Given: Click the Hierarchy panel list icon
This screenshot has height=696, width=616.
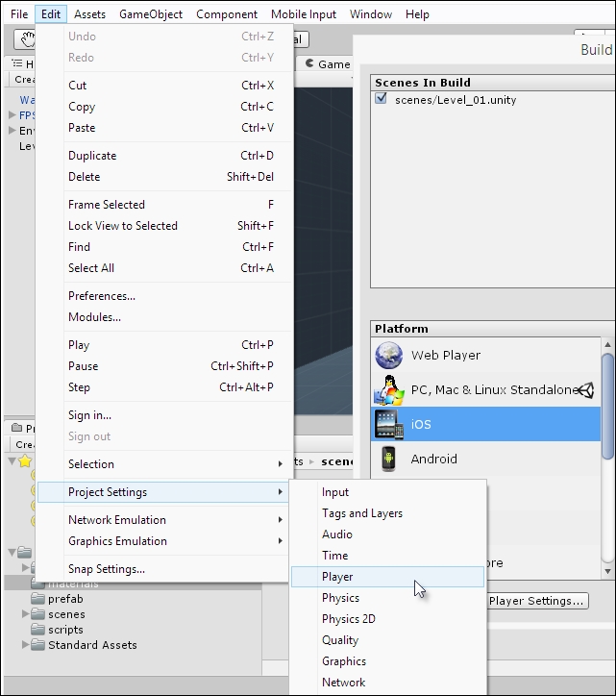Looking at the screenshot, I should 17,63.
